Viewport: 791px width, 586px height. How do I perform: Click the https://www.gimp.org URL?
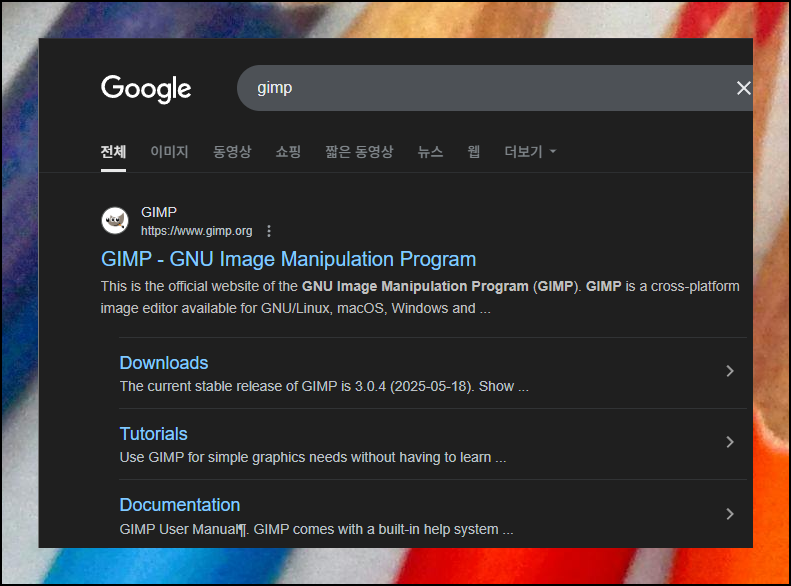click(197, 231)
